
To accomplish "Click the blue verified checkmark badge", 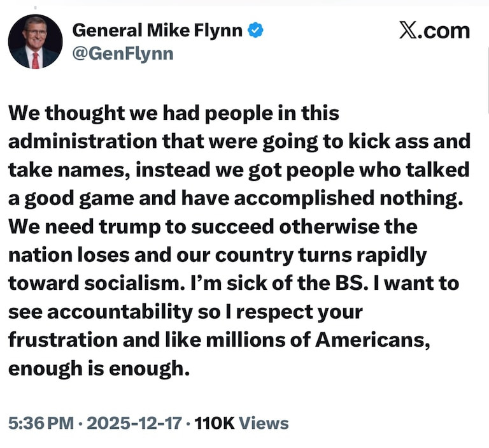I will [x=257, y=30].
